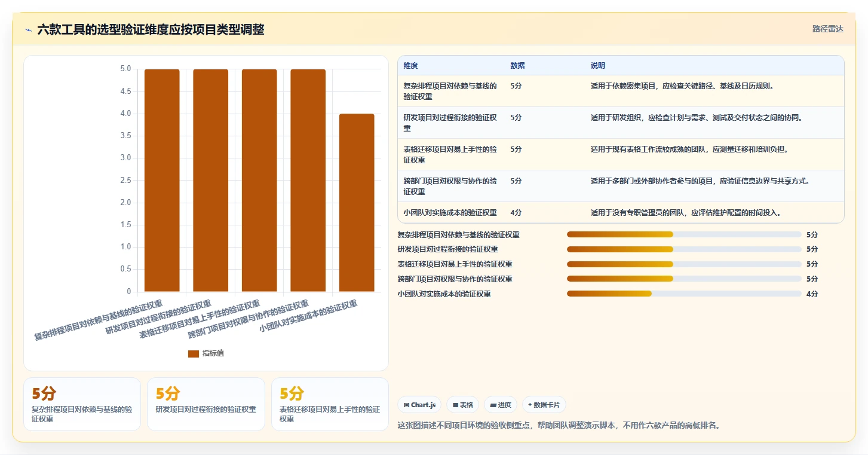This screenshot has width=868, height=455.
Task: Click the 4分 value beside the progress bar
Action: (x=812, y=294)
